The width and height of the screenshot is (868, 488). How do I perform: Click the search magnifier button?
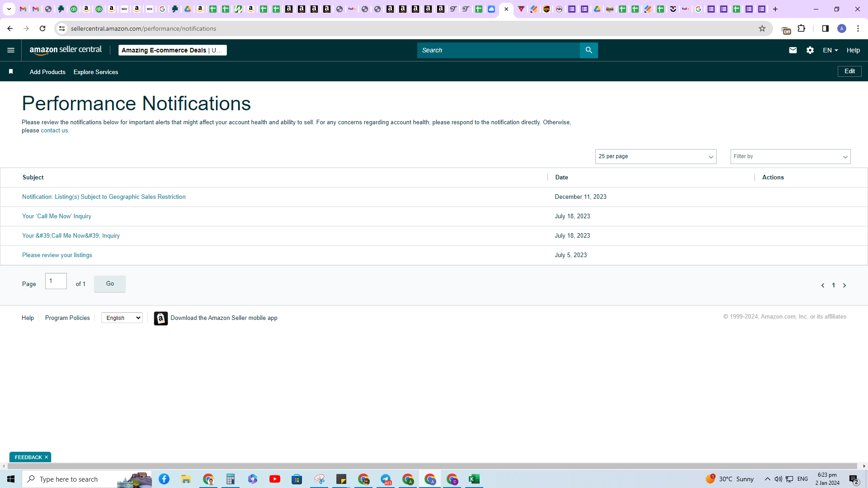(589, 50)
